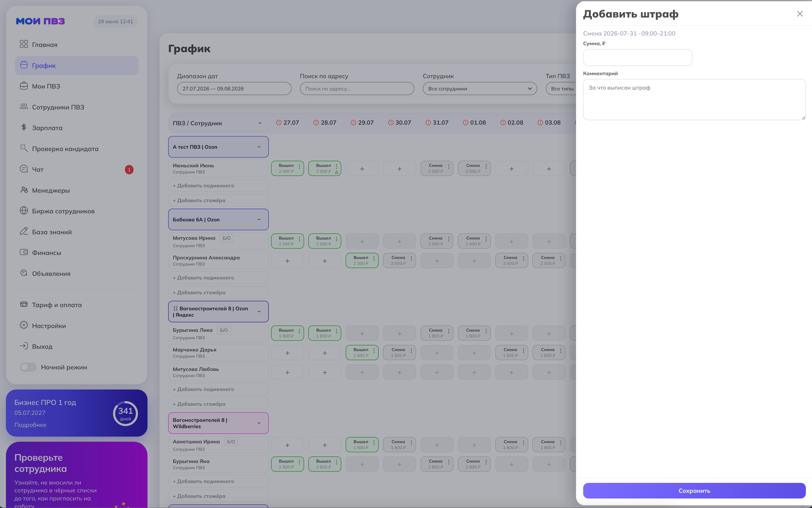Viewport: 812px width, 508px height.
Task: Click the Чат speech bubble icon
Action: (23, 169)
